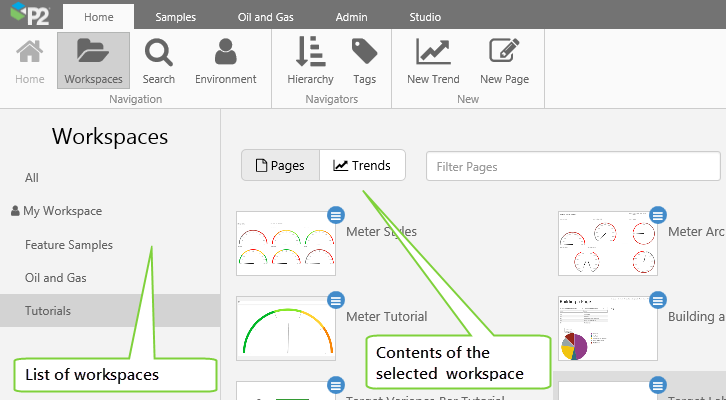Open Meter Styles page menu button

click(x=336, y=215)
